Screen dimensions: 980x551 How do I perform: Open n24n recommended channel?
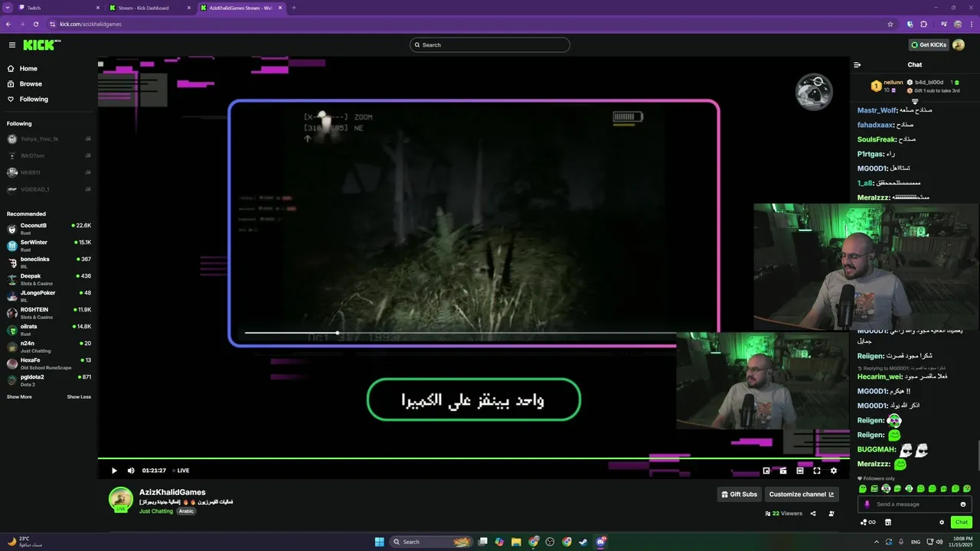click(x=49, y=347)
